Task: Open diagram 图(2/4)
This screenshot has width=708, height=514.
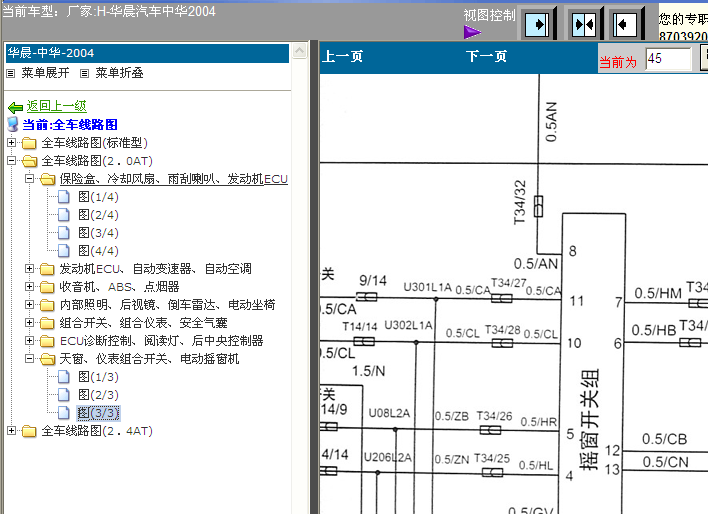Action: pyautogui.click(x=98, y=215)
